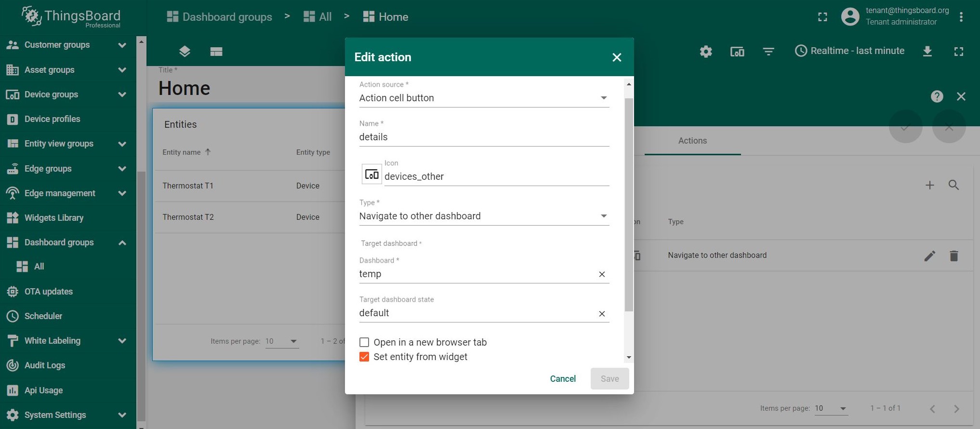
Task: Open the Audit Logs icon
Action: [x=13, y=365]
